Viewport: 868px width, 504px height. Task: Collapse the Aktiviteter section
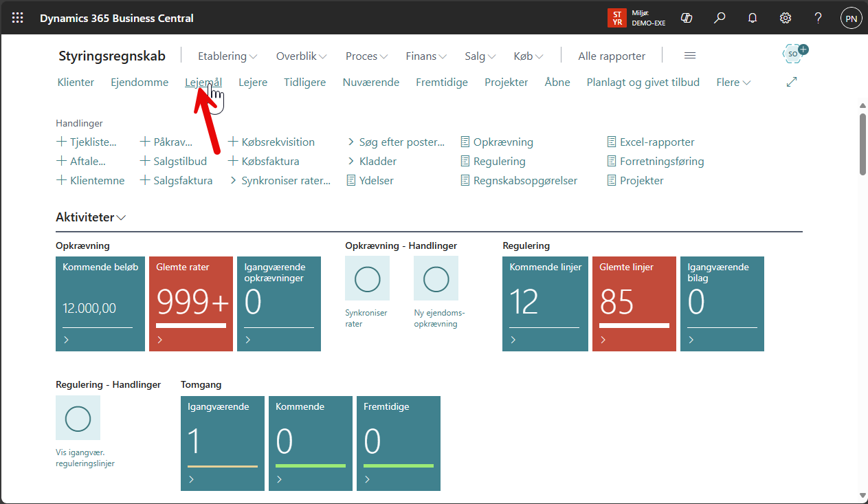91,217
